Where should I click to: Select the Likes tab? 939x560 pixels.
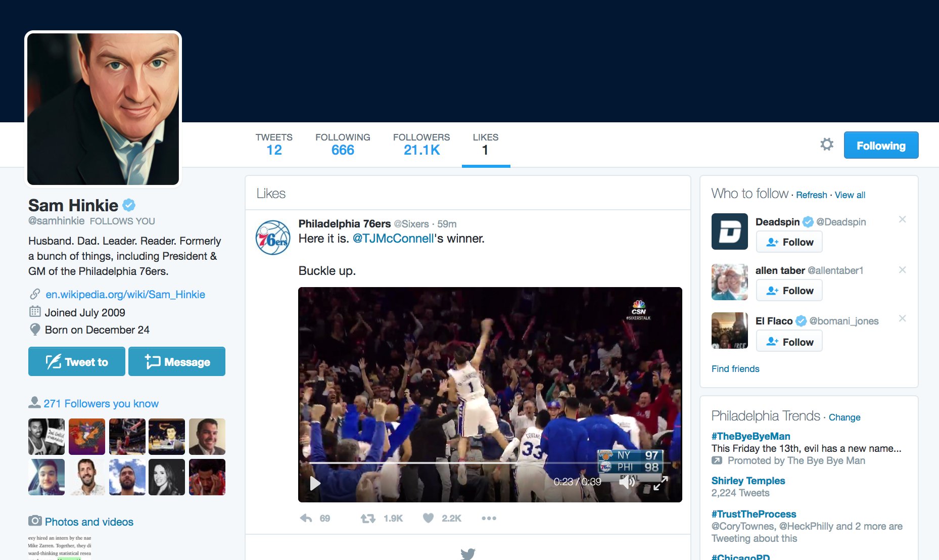[x=486, y=145]
